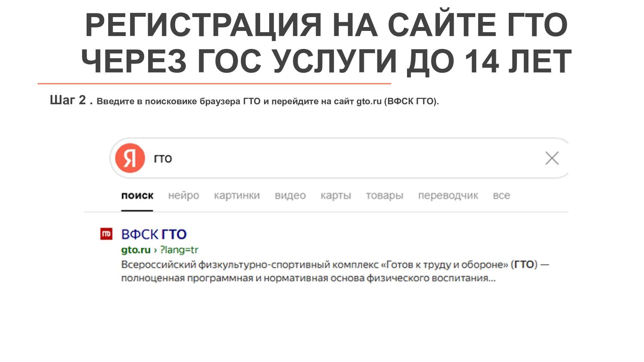The height and width of the screenshot is (362, 644).
Task: Follow the gto.ru green URL link
Action: 136,250
